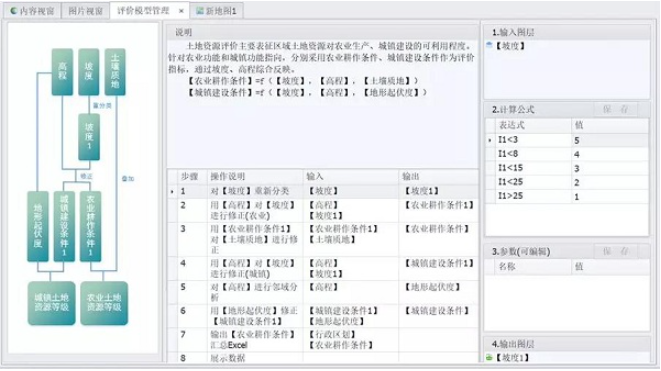The height and width of the screenshot is (371, 661).
Task: Click 保存 button in 计算公式 panel
Action: tap(615, 109)
